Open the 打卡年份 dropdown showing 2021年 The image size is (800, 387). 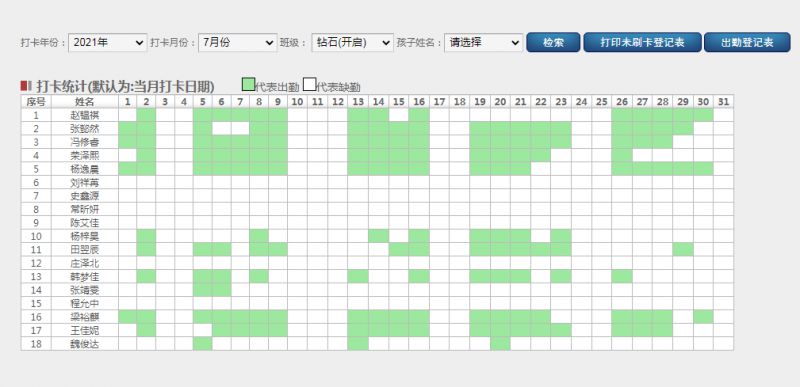tap(108, 43)
